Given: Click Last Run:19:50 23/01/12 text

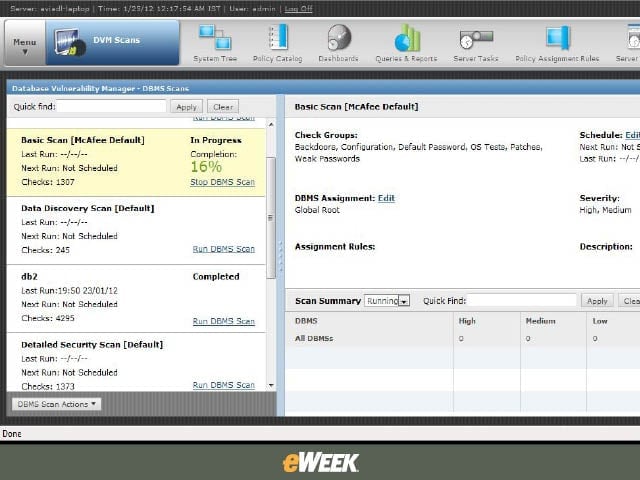Looking at the screenshot, I should click(69, 291).
